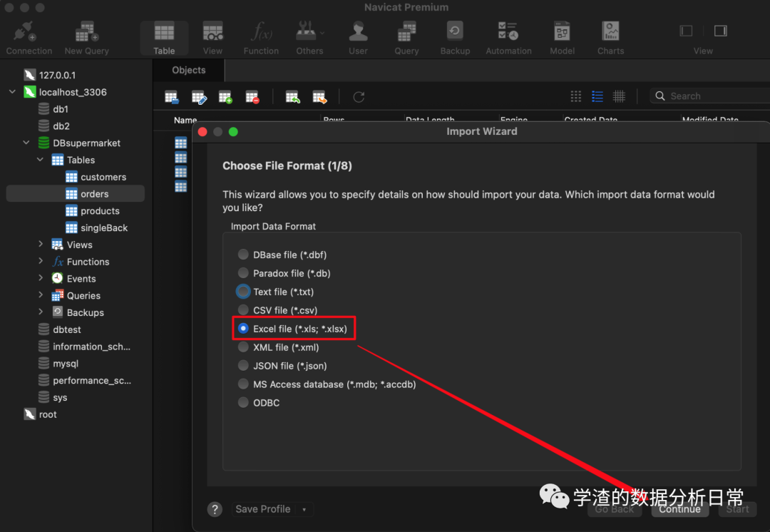The height and width of the screenshot is (532, 770).
Task: Open the Automation toolbar icon
Action: pos(508,38)
